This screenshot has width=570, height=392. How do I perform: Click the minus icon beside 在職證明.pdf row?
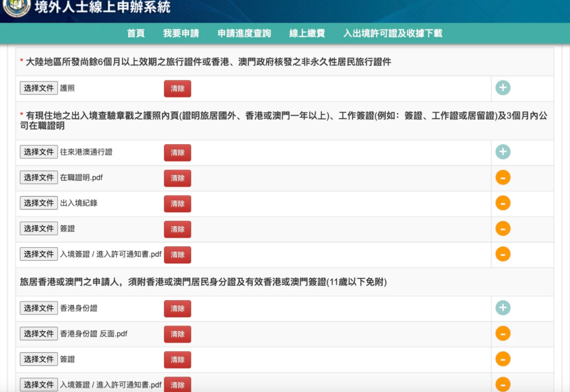[x=503, y=177]
